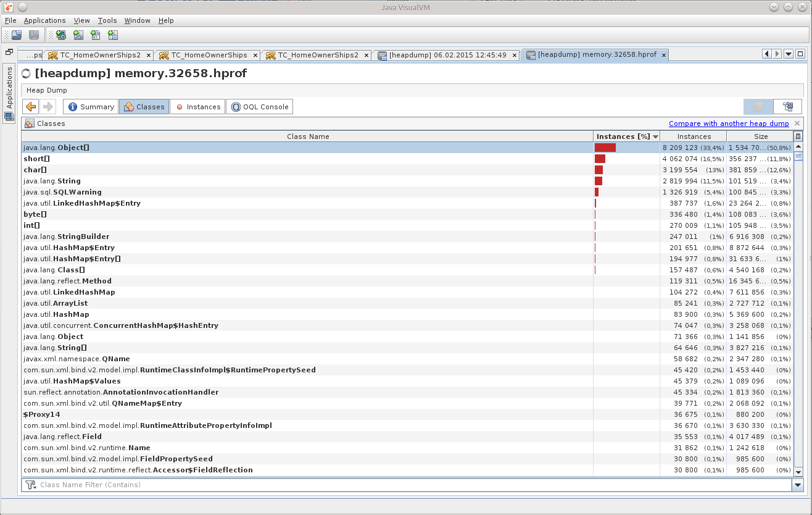Select the java.lang.Object[] row
This screenshot has height=515, width=812.
(x=407, y=148)
